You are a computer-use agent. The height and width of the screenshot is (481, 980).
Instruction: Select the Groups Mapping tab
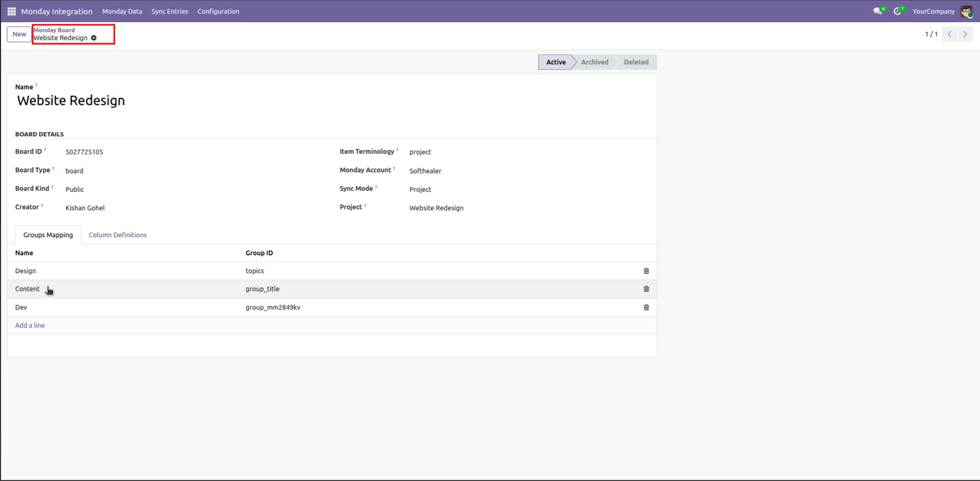(x=48, y=235)
